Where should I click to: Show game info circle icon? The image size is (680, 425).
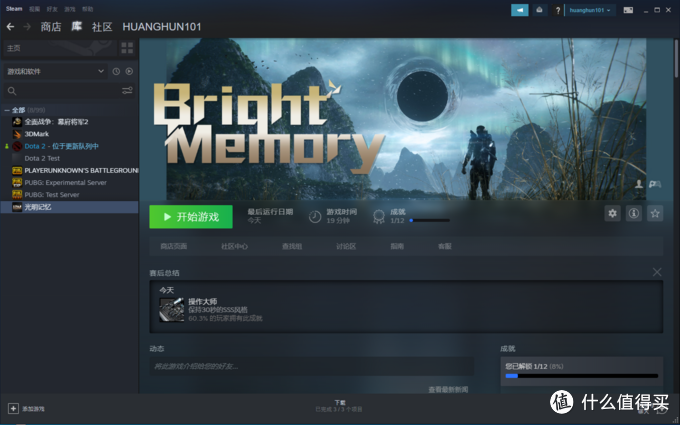pyautogui.click(x=634, y=213)
